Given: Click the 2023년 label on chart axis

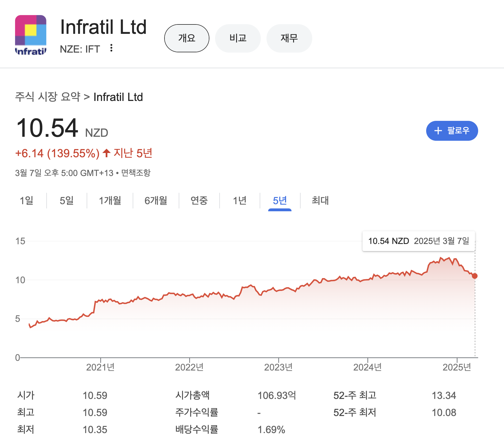Looking at the screenshot, I should 278,367.
